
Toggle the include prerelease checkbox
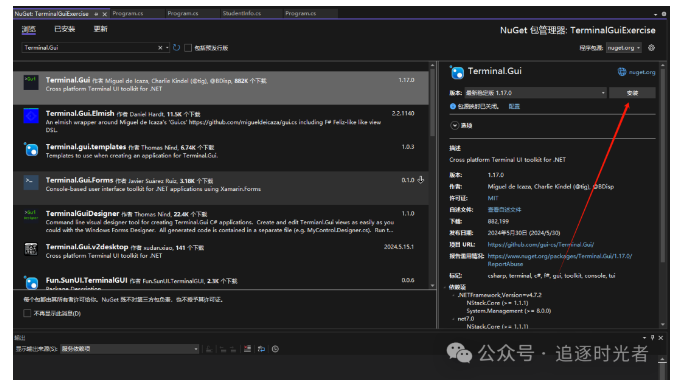188,48
